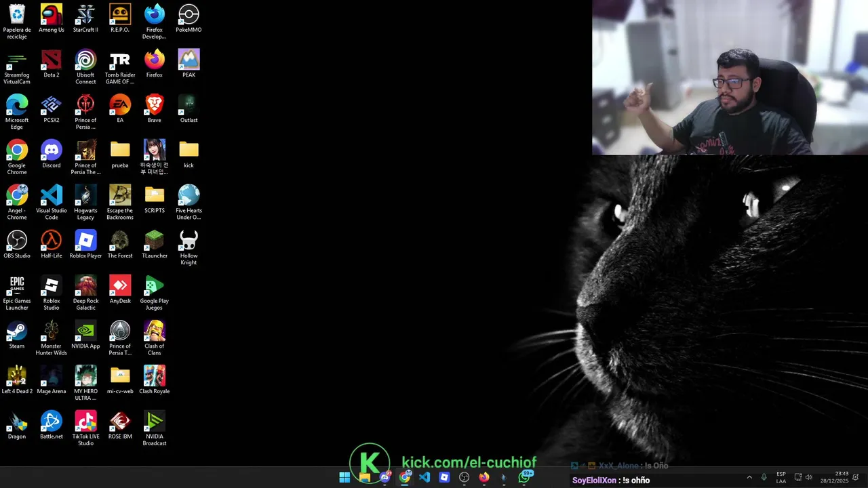868x488 pixels.
Task: Select the kick folder on desktop
Action: coord(189,154)
